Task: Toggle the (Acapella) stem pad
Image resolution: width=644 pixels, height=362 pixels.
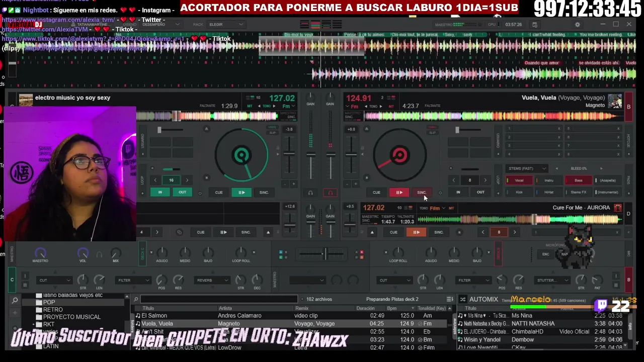Action: [x=608, y=180]
